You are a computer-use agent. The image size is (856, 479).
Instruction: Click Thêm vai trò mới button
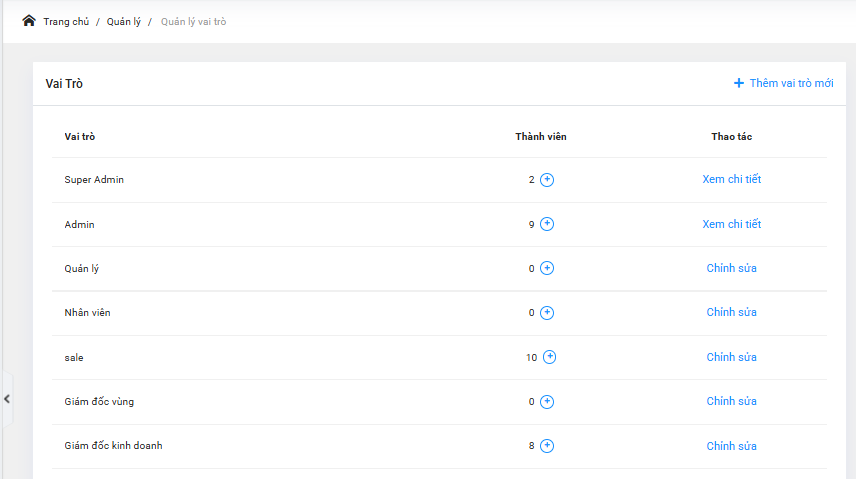pos(783,83)
